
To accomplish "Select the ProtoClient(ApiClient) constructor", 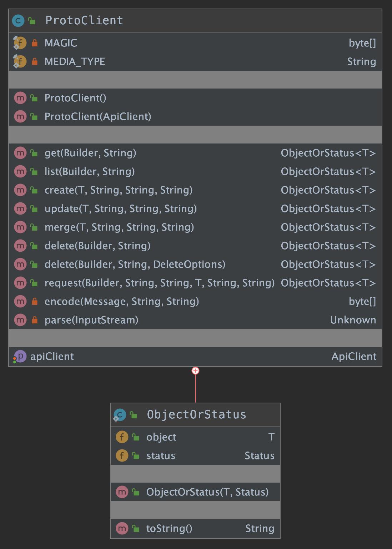I will click(x=98, y=117).
